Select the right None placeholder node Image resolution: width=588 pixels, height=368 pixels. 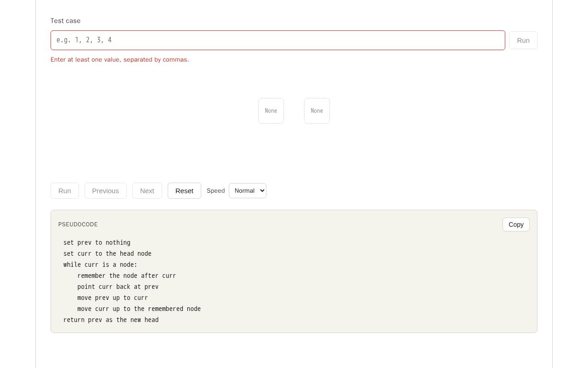pos(317,111)
